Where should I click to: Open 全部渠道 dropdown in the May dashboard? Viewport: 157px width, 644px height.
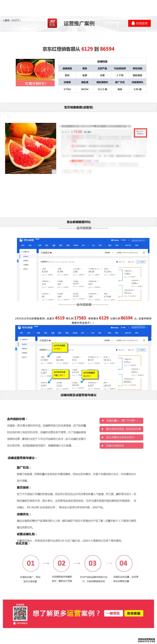tap(109, 253)
